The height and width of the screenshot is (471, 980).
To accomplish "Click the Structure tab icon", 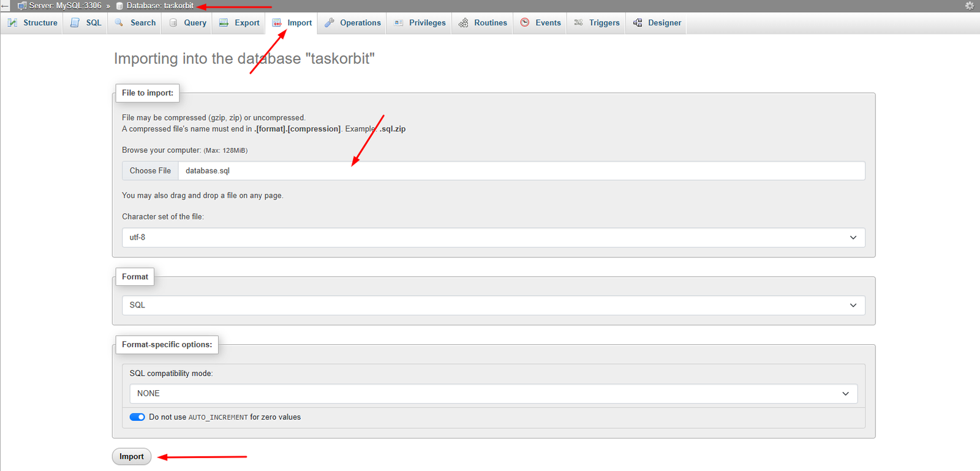I will (12, 23).
